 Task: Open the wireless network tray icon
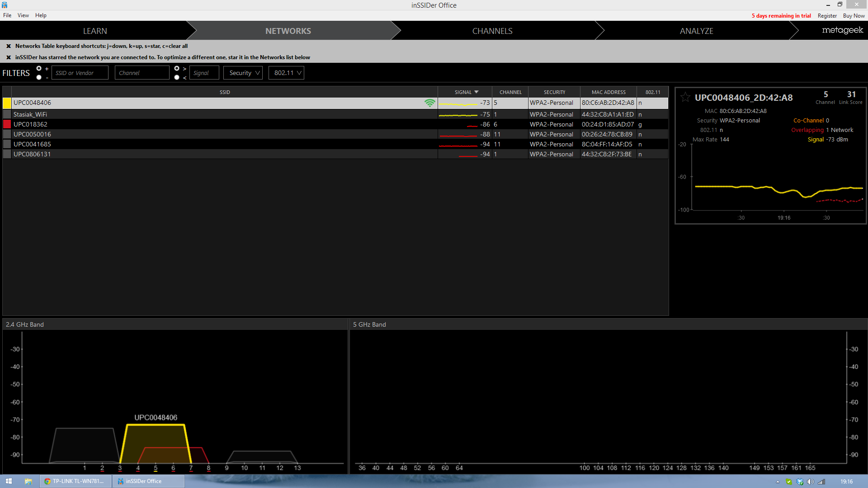click(x=821, y=482)
